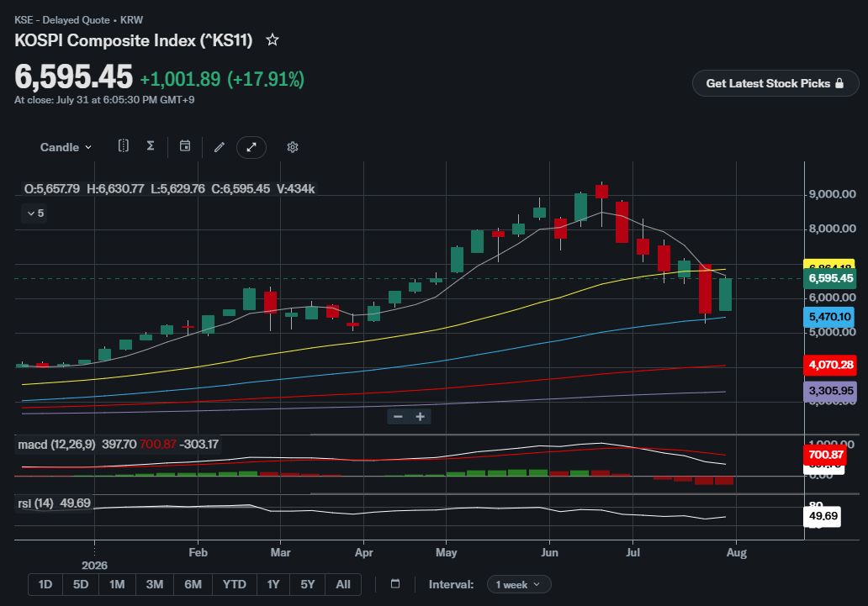Zoom out chart with minus button
Image resolution: width=868 pixels, height=606 pixels.
[x=398, y=417]
